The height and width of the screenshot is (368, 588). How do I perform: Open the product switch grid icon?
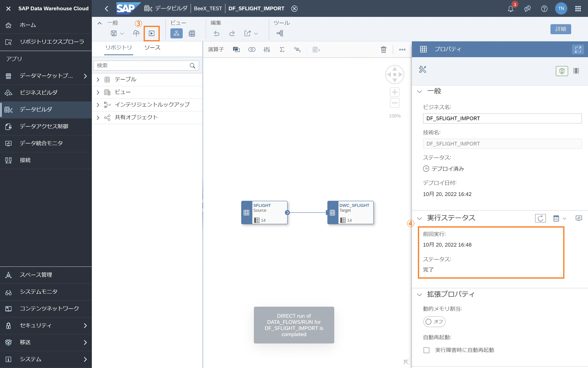pyautogui.click(x=578, y=9)
